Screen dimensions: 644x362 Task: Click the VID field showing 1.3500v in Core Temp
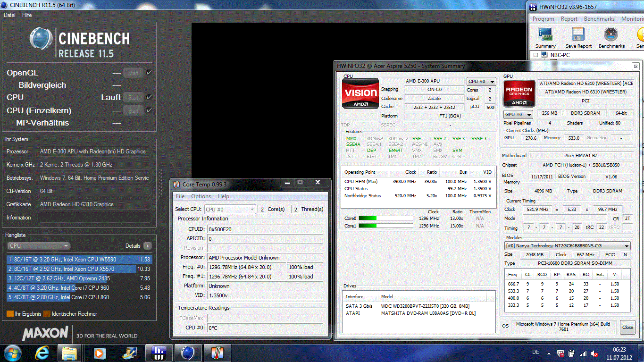point(265,295)
